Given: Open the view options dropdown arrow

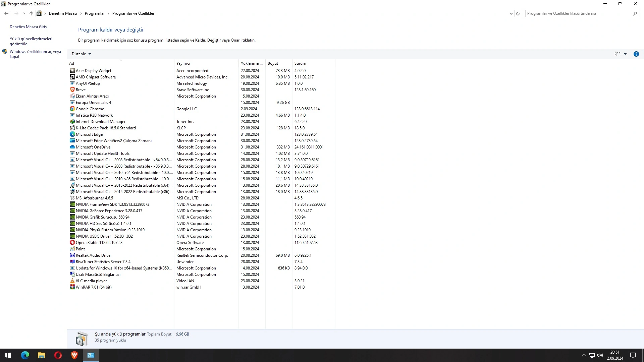Looking at the screenshot, I should pyautogui.click(x=625, y=54).
